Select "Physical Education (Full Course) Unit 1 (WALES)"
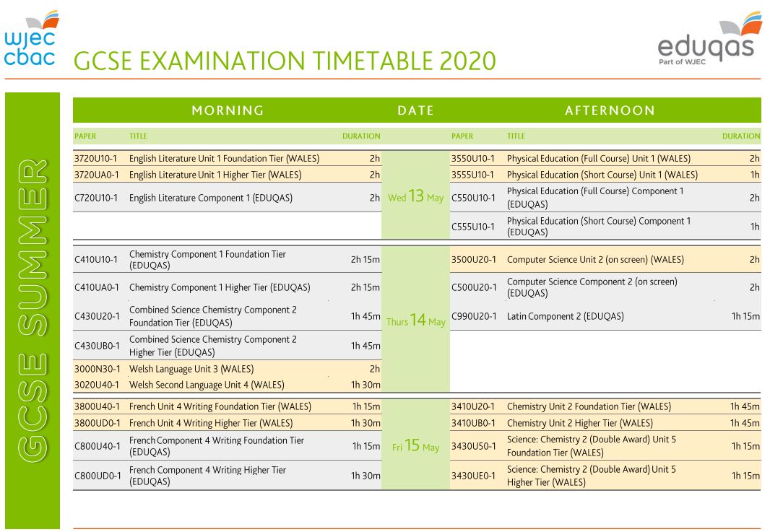The width and height of the screenshot is (770, 532). [599, 159]
